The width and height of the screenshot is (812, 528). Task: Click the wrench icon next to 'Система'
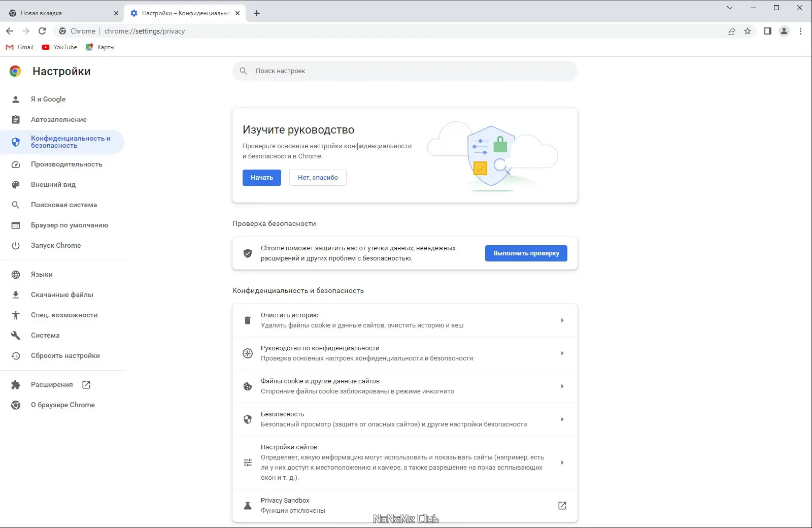(x=16, y=335)
